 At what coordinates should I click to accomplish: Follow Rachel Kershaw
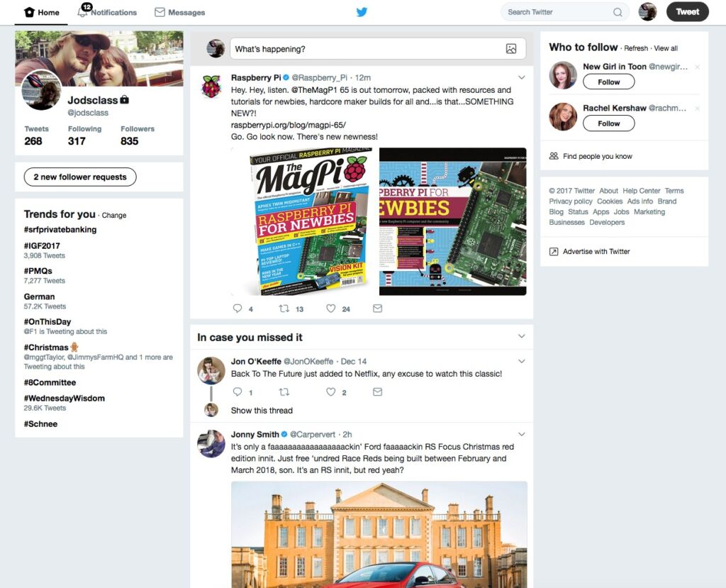(608, 123)
